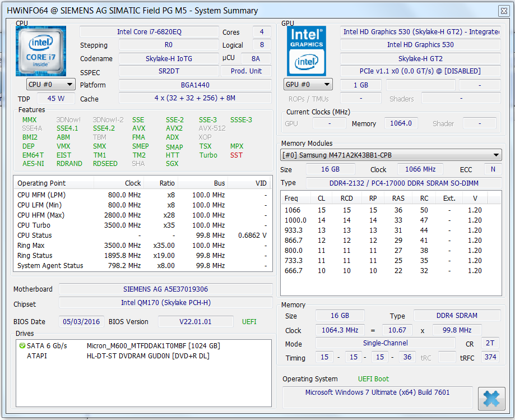Click the Intel Graphics GPU logo
Image resolution: width=515 pixels, height=420 pixels.
pos(307,51)
